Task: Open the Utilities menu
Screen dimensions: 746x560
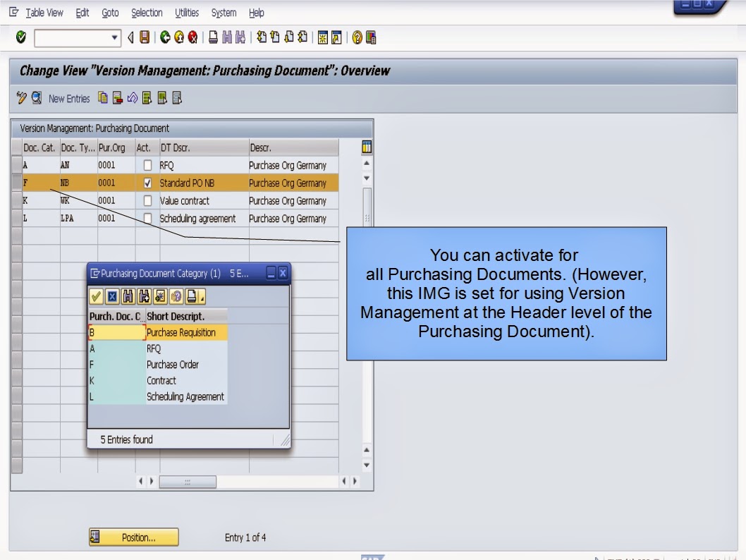Action: 186,12
